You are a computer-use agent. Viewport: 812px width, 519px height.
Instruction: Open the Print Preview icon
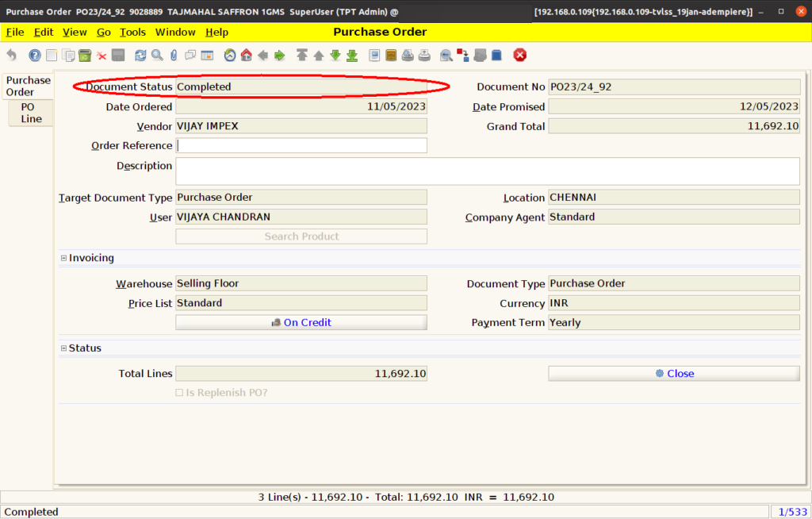(408, 55)
